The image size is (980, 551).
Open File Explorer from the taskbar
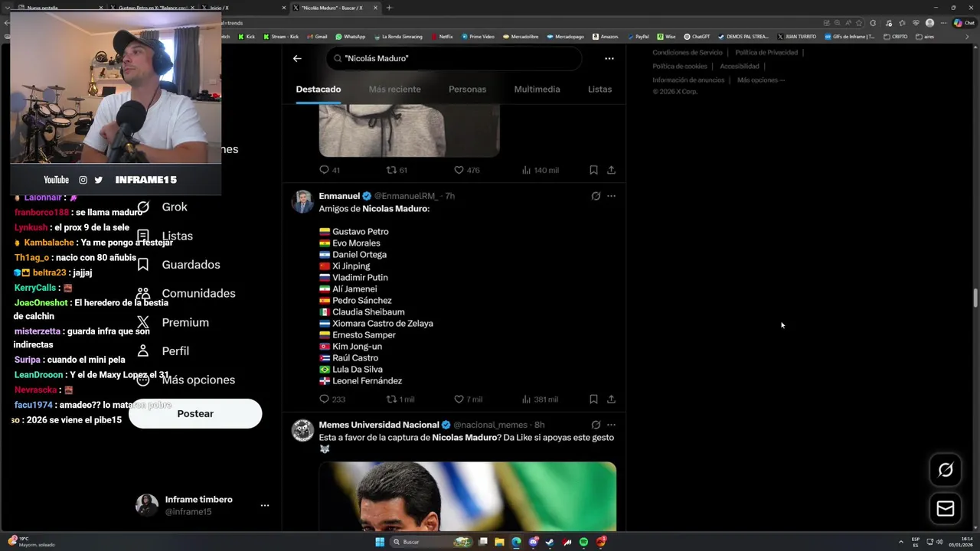(499, 542)
